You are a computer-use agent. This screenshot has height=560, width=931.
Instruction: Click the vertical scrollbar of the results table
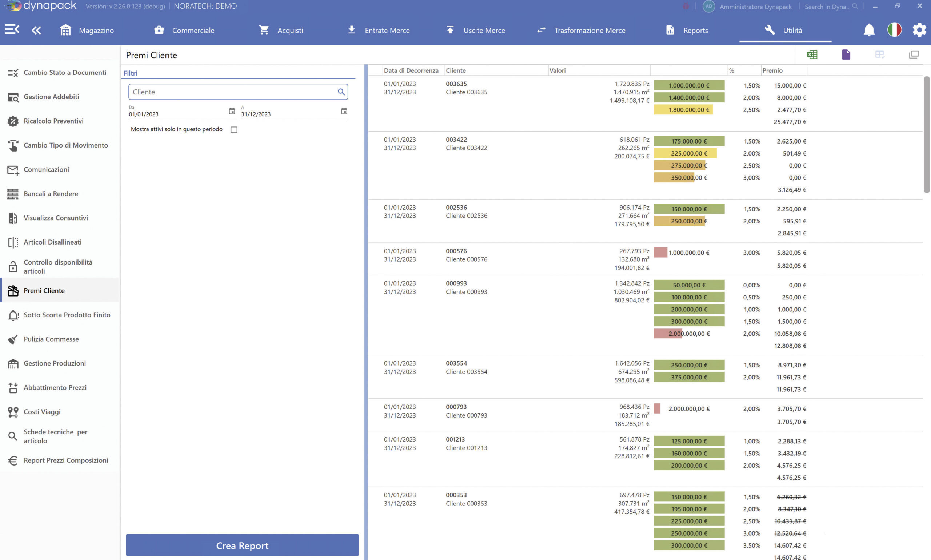coord(927,135)
